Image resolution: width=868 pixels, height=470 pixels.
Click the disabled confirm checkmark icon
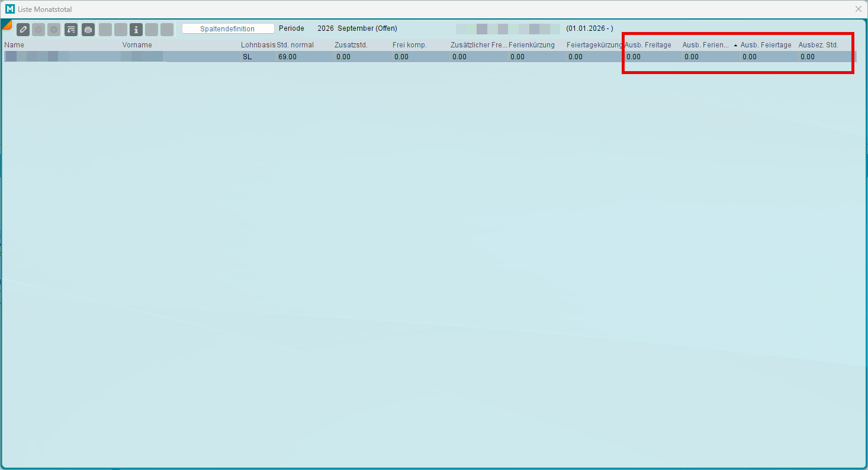pyautogui.click(x=38, y=30)
